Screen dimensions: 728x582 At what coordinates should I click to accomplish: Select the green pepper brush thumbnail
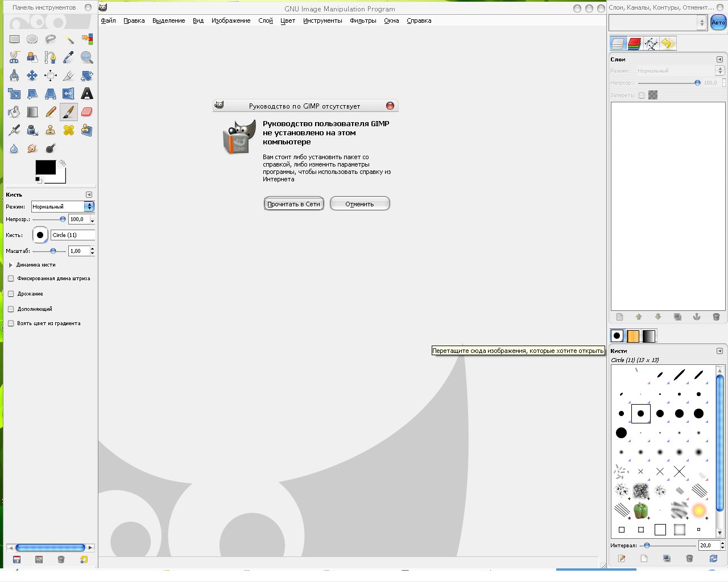(x=641, y=510)
